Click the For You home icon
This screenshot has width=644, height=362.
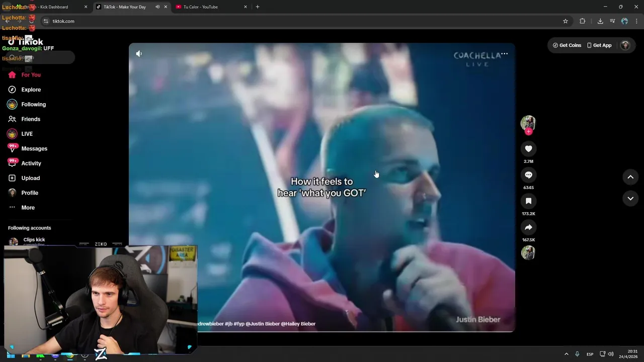point(12,75)
